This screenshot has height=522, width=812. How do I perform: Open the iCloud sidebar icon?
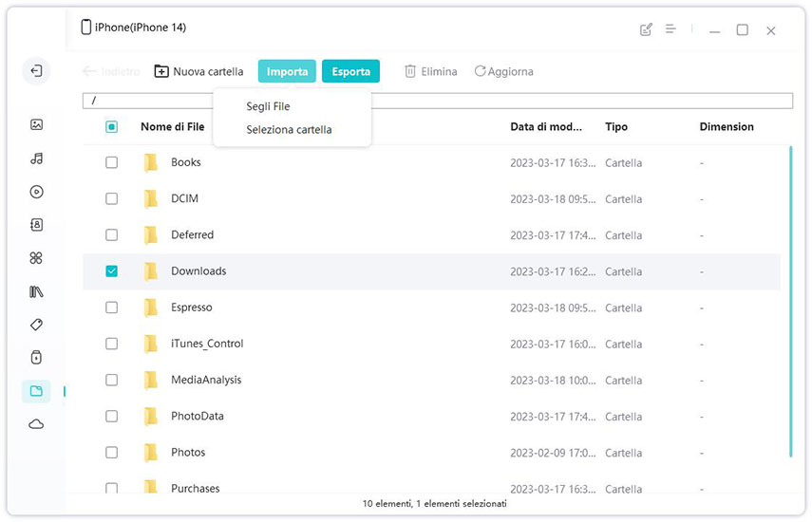pyautogui.click(x=36, y=424)
